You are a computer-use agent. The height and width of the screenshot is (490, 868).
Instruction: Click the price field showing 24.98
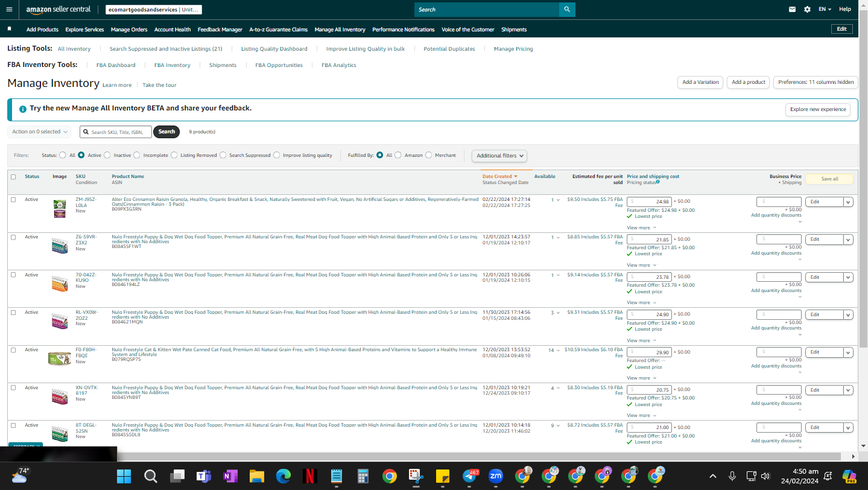coord(649,202)
